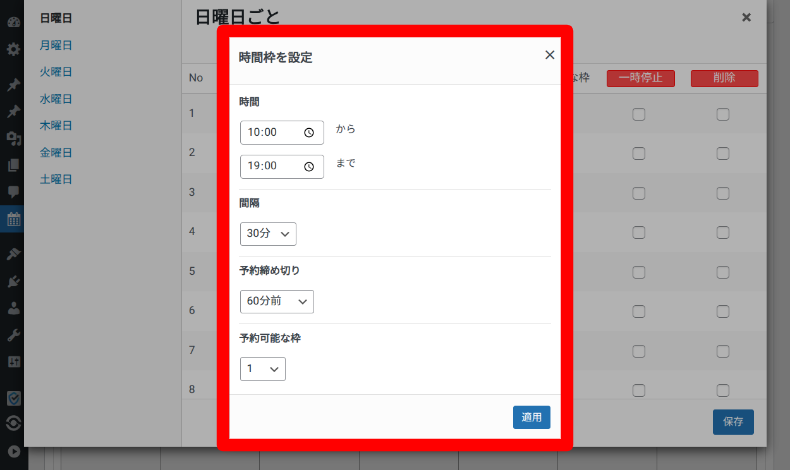The image size is (790, 470).
Task: Click the blue 適用 button
Action: [x=532, y=417]
